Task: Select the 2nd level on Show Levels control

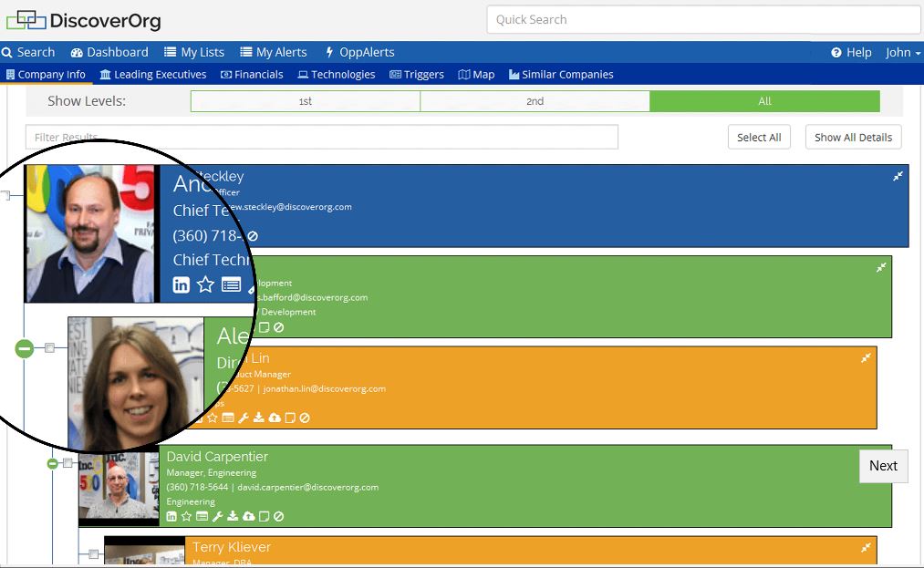Action: coord(535,100)
